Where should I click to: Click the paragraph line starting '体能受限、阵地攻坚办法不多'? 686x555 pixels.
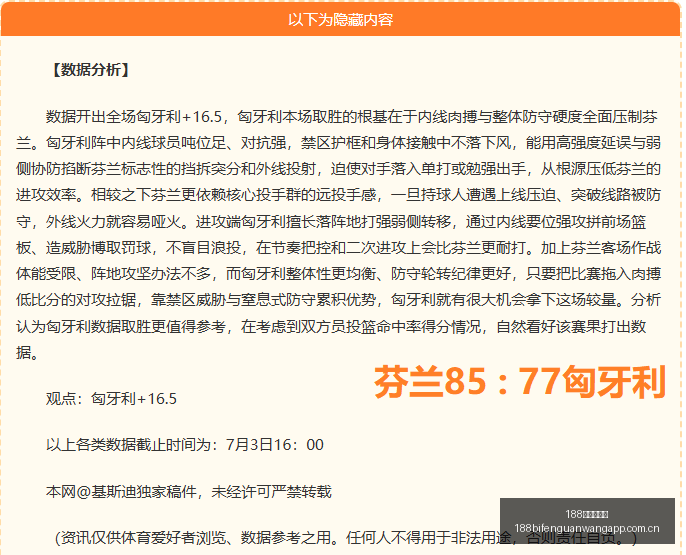pos(338,274)
